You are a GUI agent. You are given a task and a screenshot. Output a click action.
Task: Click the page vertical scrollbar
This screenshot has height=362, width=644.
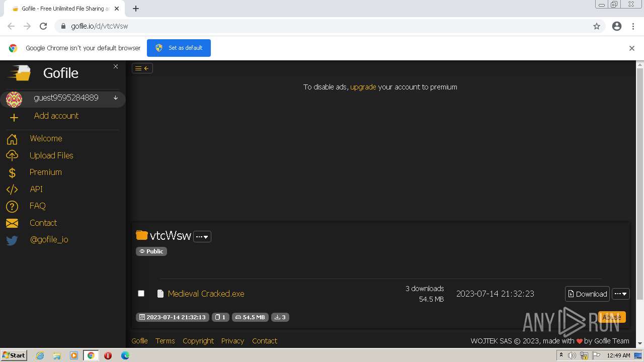pos(640,184)
